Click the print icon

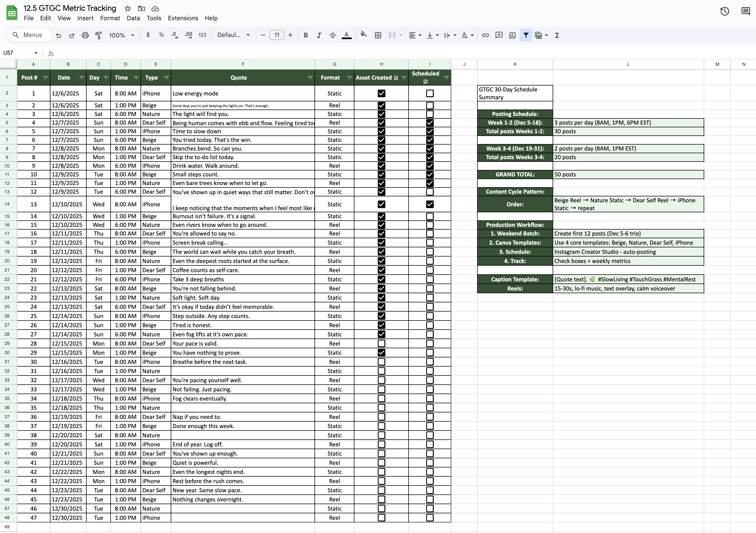[85, 35]
